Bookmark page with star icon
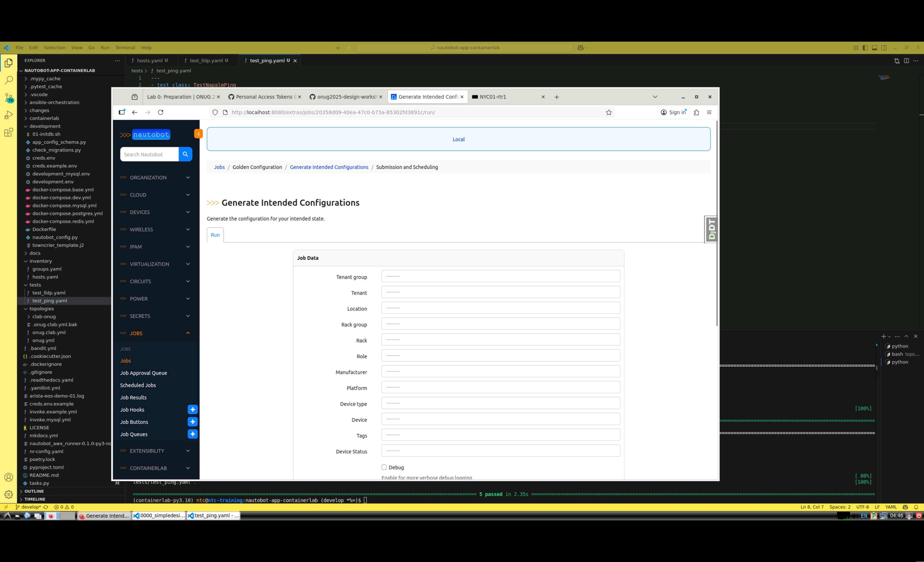Screen dimensions: 924x562 point(609,112)
